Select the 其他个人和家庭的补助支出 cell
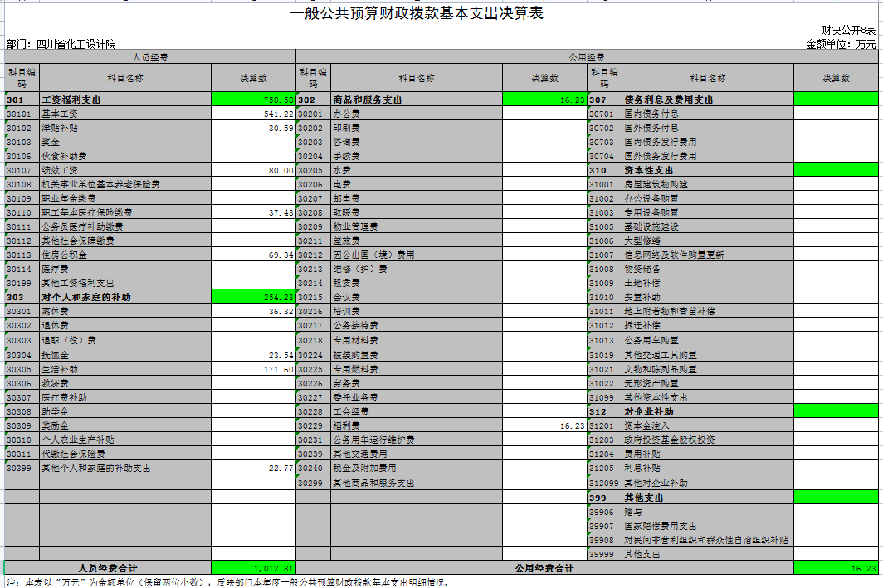Image resolution: width=883 pixels, height=588 pixels. [x=125, y=468]
